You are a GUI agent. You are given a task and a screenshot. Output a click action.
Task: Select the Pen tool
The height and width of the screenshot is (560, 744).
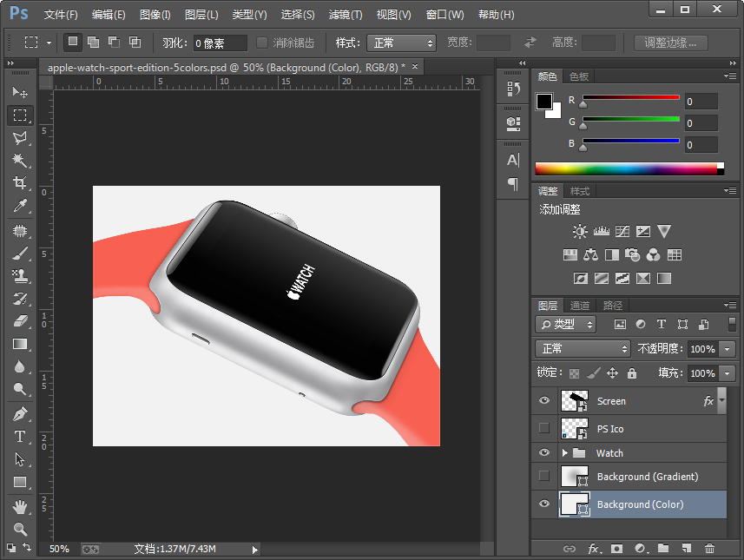pyautogui.click(x=20, y=414)
